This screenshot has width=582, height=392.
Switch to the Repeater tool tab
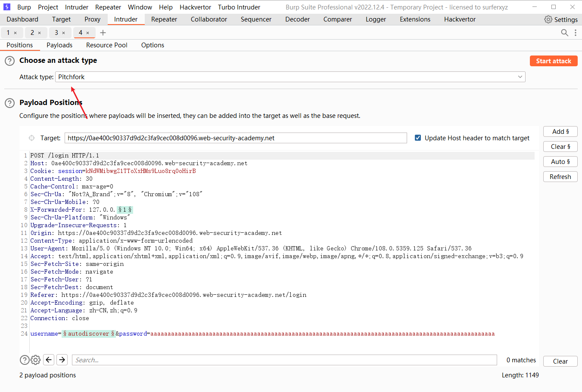(x=164, y=19)
